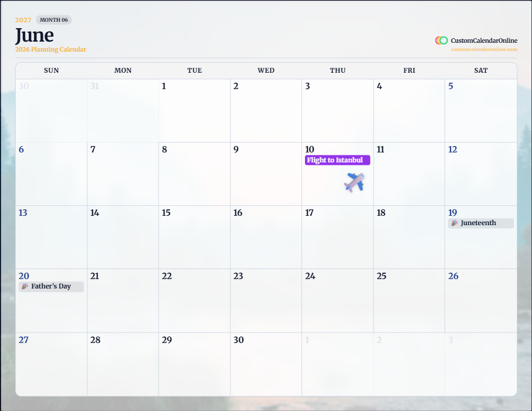This screenshot has height=411, width=532.
Task: Select Sunday the 13th
Action: 51,237
